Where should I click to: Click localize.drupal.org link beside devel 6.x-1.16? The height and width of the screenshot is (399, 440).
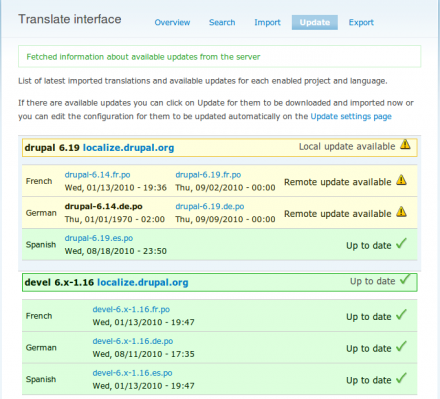[143, 282]
